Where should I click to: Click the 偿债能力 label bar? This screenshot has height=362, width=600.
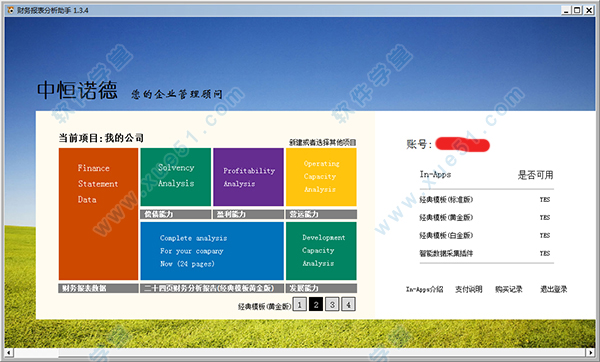click(x=176, y=214)
